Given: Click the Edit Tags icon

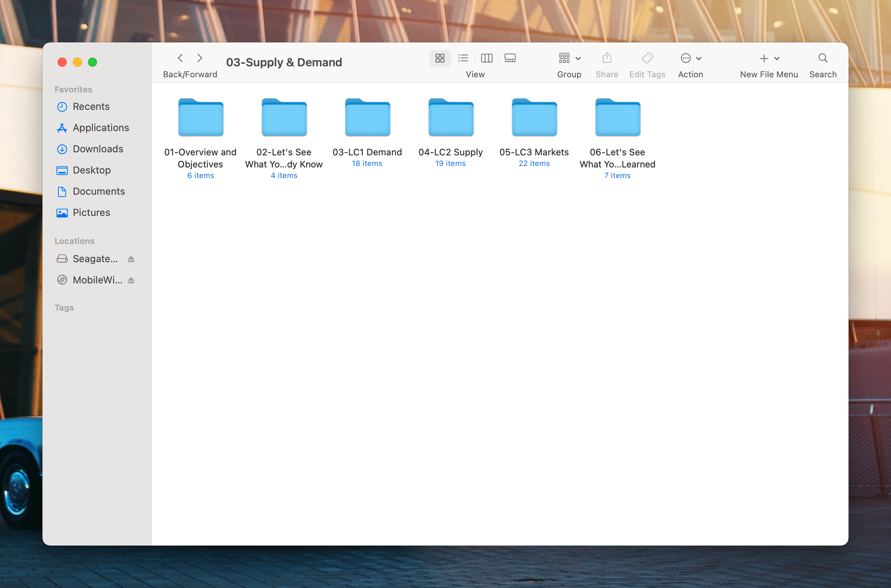Looking at the screenshot, I should (x=647, y=58).
